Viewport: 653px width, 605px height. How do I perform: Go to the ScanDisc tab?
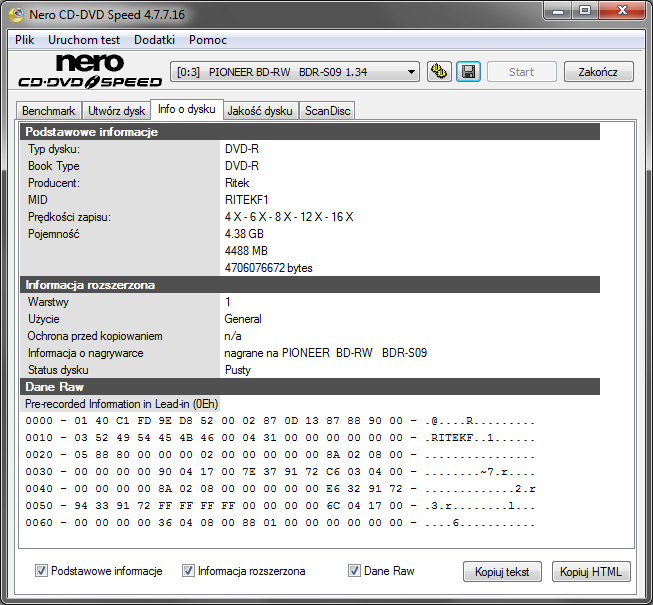(327, 111)
